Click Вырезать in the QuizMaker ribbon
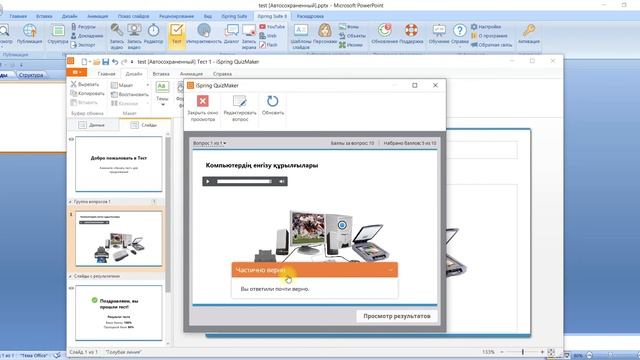The image size is (640, 360). click(84, 84)
